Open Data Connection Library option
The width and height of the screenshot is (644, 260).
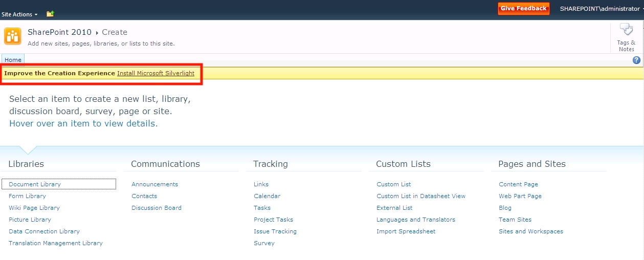pos(44,231)
